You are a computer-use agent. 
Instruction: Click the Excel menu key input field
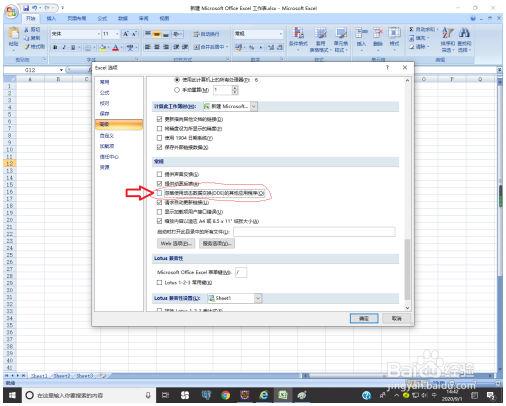pos(241,272)
